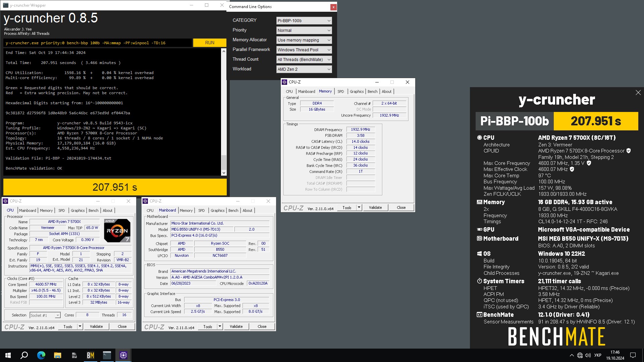Open taskbar Search magnifier
The image size is (644, 362).
point(24,355)
